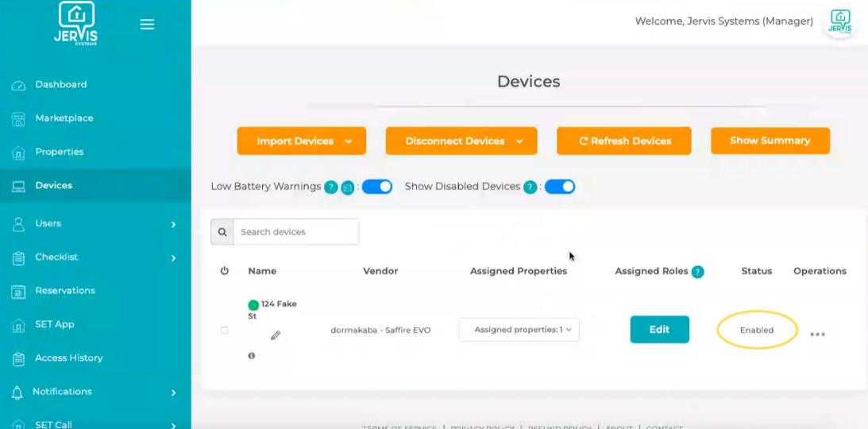The width and height of the screenshot is (868, 429).
Task: Click Welcome, Jervis Systems (Manager) text
Action: point(724,21)
